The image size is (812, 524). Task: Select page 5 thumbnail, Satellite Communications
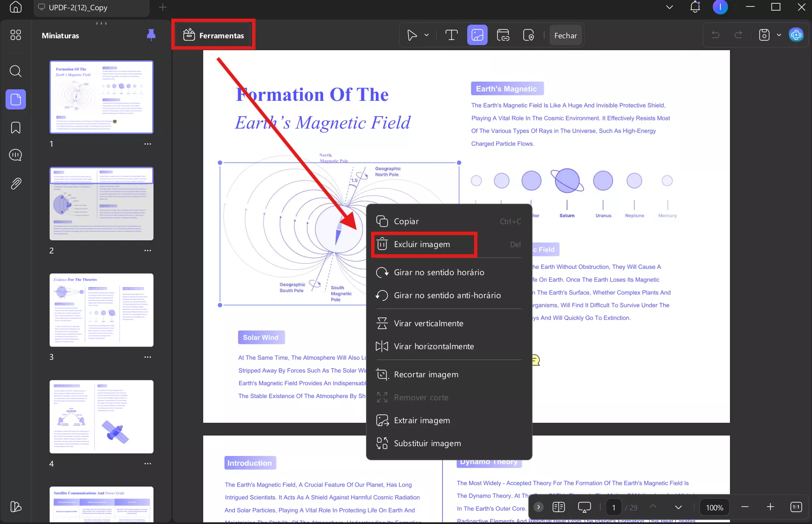coord(101,505)
